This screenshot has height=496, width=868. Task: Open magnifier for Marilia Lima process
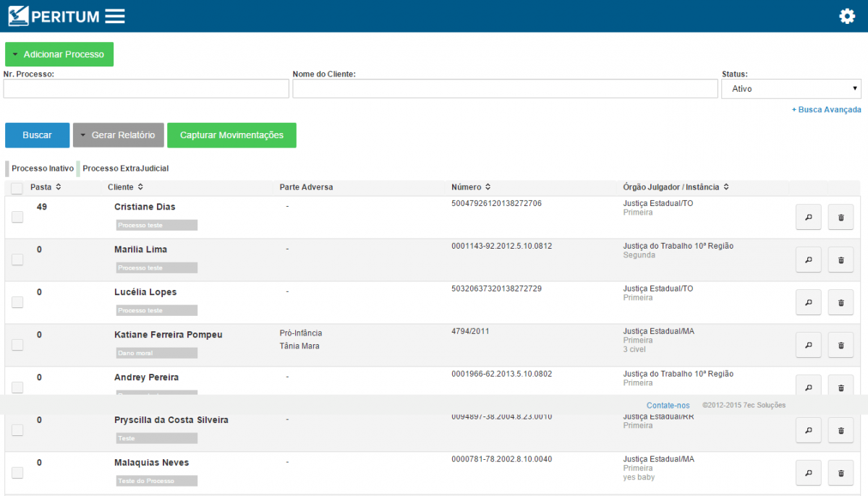(808, 260)
